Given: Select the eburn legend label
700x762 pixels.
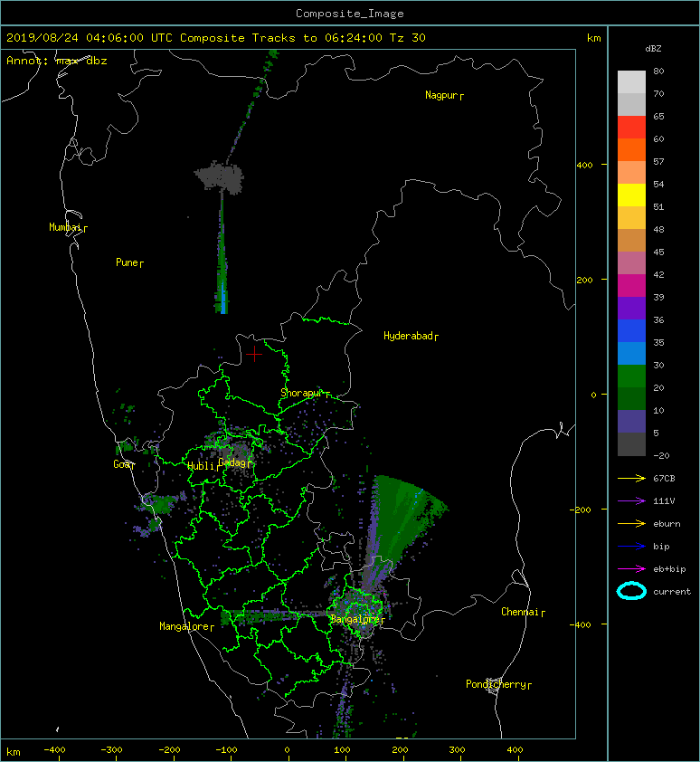Looking at the screenshot, I should point(667,524).
